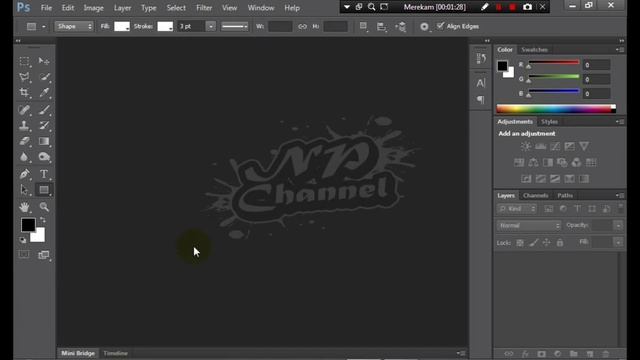The width and height of the screenshot is (640, 360).
Task: Select the Lasso tool
Action: click(24, 77)
